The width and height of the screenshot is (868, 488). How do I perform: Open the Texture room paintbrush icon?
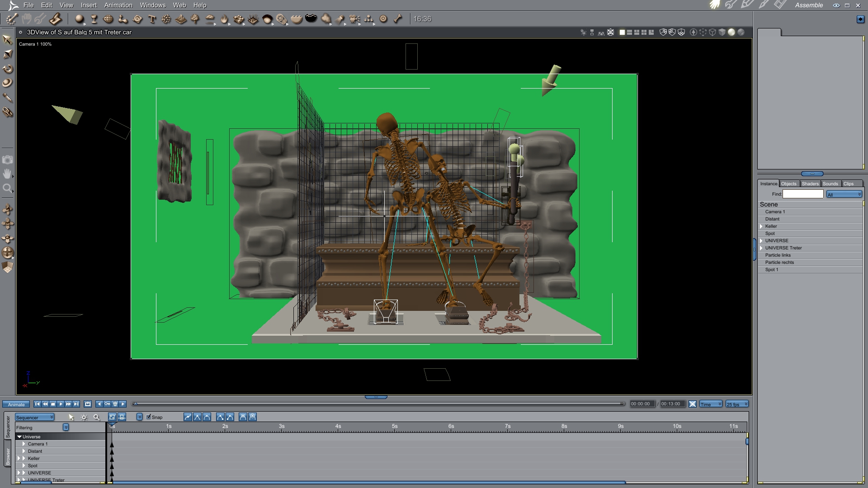coord(764,5)
